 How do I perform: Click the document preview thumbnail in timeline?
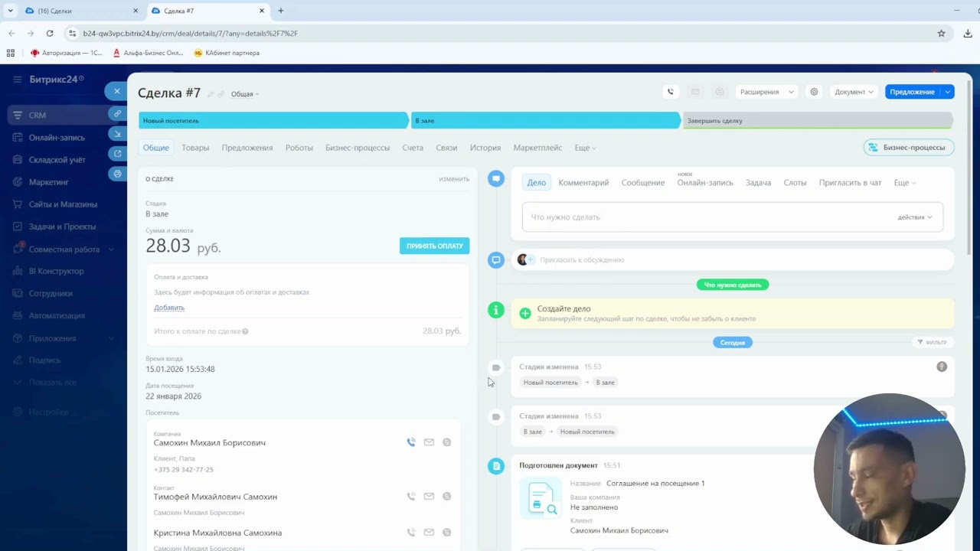[541, 497]
